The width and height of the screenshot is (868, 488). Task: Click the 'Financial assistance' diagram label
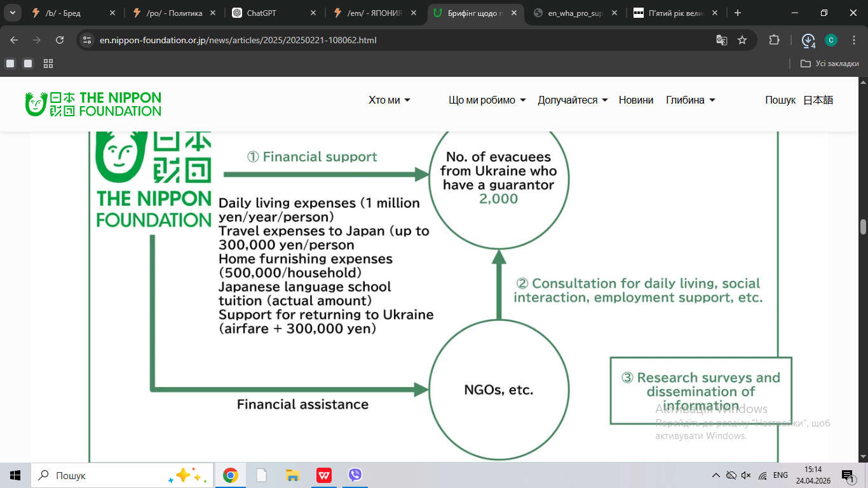click(302, 404)
